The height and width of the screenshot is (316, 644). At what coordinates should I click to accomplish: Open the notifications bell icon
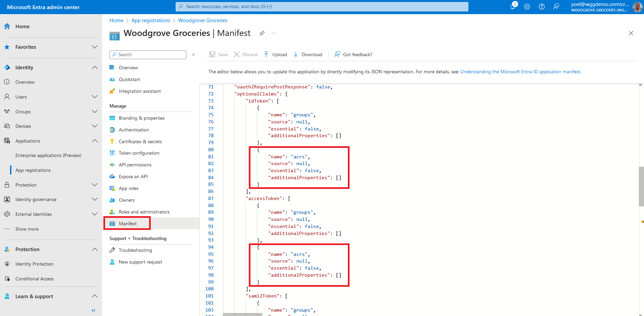pyautogui.click(x=513, y=6)
